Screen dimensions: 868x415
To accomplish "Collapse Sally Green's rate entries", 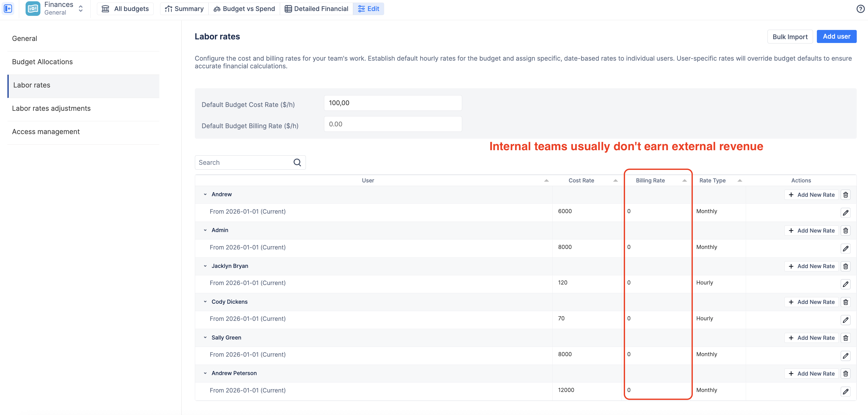I will tap(205, 337).
